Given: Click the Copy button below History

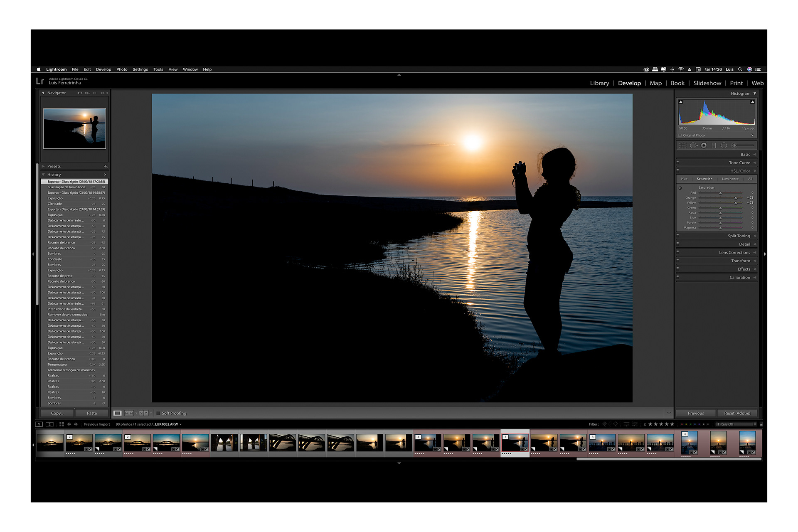Looking at the screenshot, I should click(56, 413).
